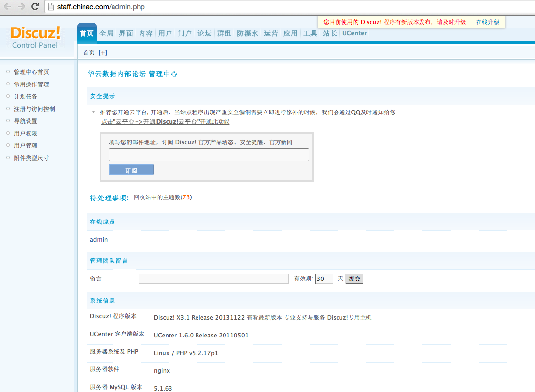Open the 首页 tab in top navigation
The image size is (535, 392).
[86, 33]
